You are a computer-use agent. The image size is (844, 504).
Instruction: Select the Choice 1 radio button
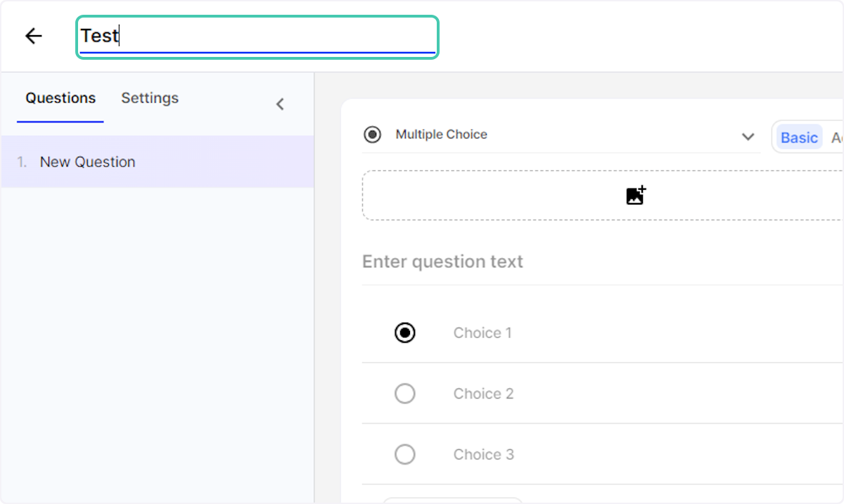405,332
